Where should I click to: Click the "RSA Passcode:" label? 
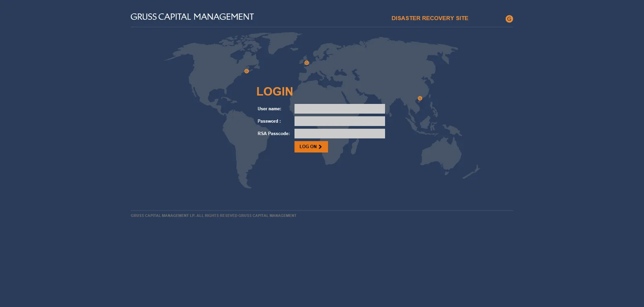click(274, 134)
